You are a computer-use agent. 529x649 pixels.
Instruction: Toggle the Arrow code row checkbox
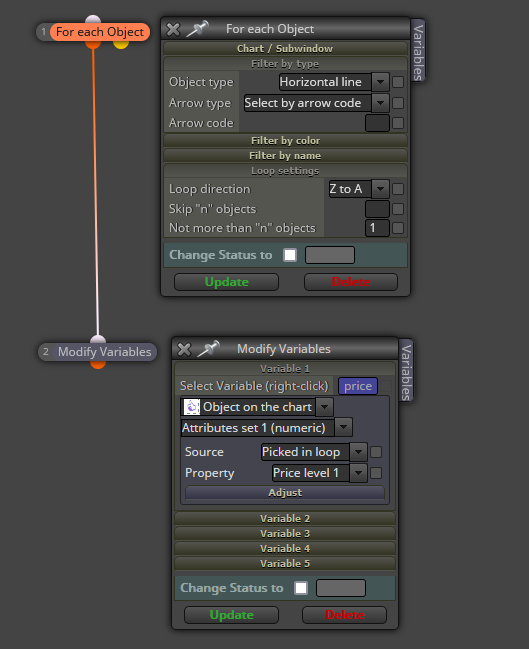pos(398,123)
